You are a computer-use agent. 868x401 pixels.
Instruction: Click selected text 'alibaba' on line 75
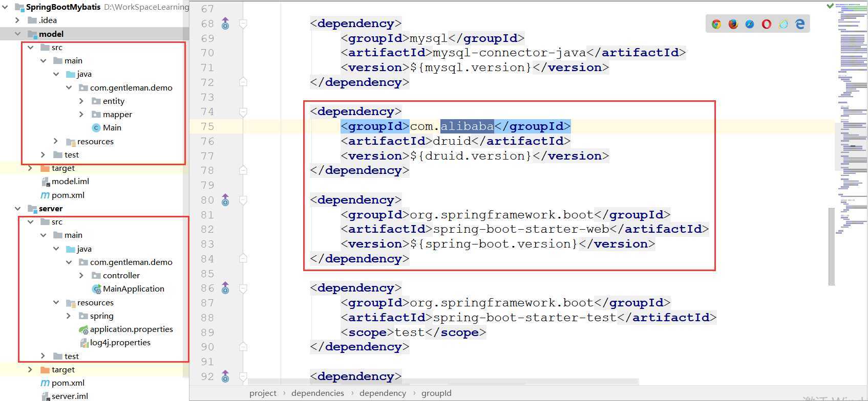pyautogui.click(x=467, y=126)
